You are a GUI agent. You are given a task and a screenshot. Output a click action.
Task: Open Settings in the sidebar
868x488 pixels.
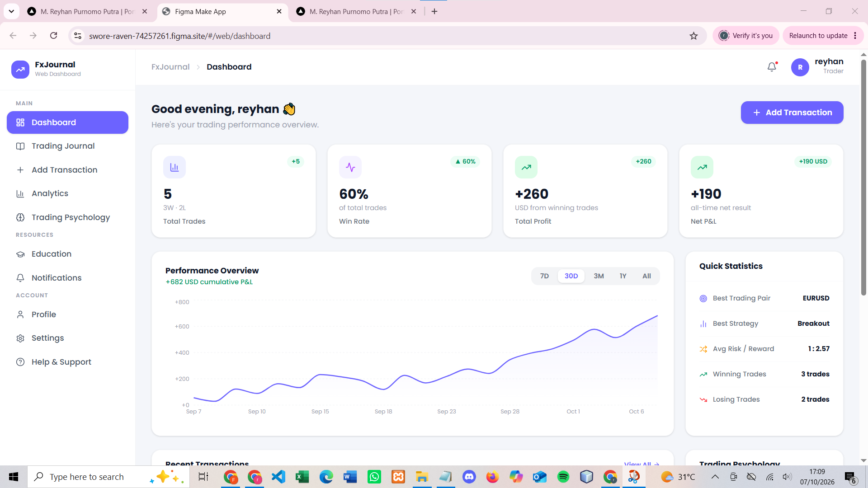pos(67,338)
